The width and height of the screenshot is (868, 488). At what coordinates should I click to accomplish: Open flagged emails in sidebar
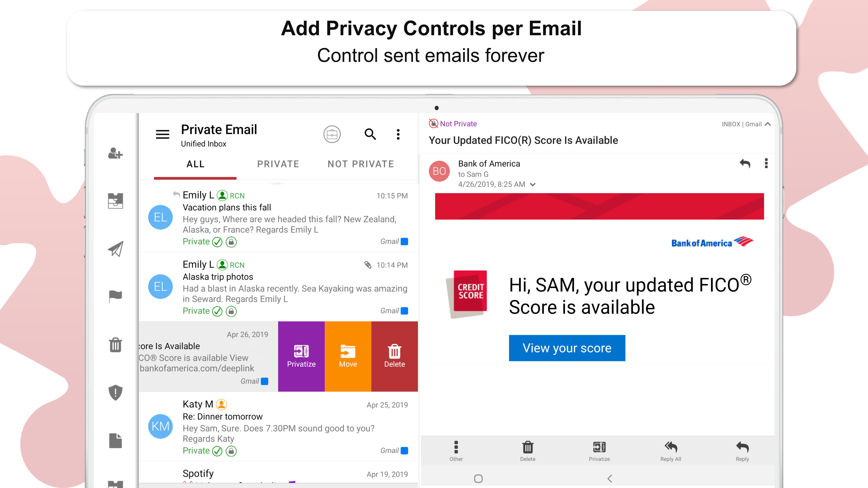tap(115, 297)
